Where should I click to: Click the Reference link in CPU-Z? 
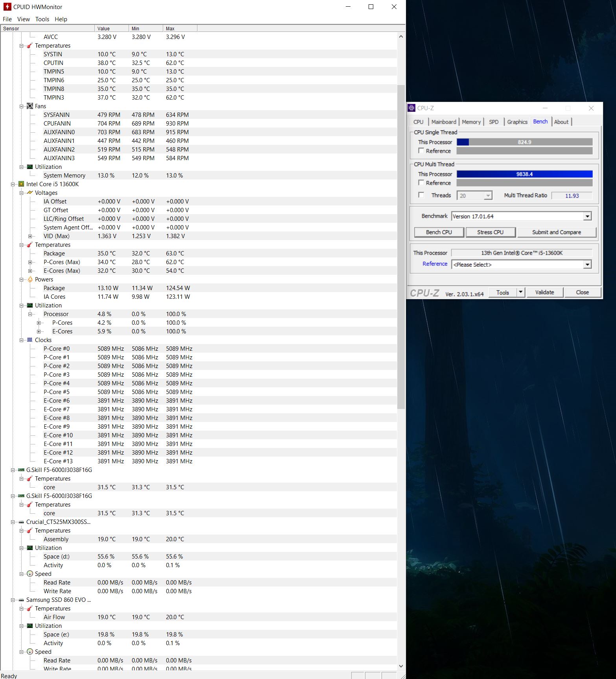(x=435, y=264)
